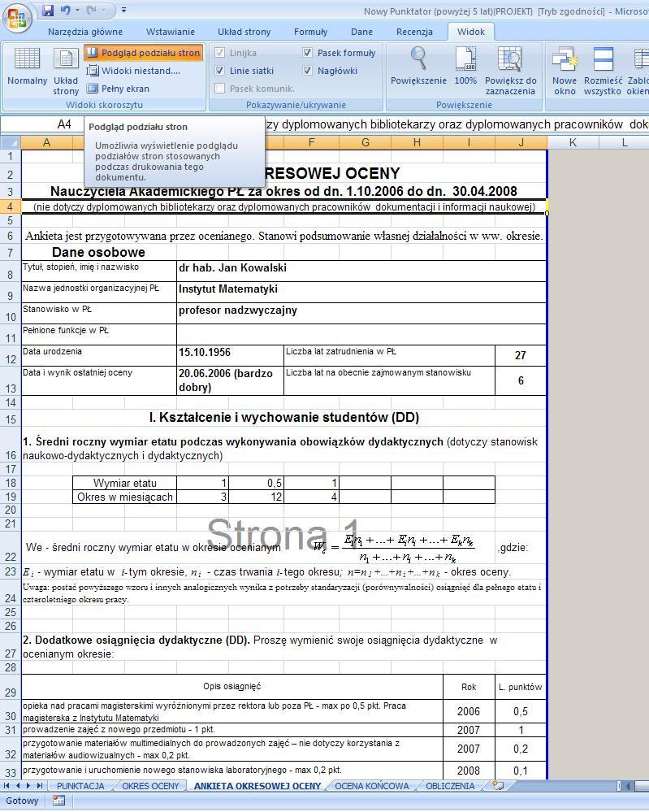The height and width of the screenshot is (812, 649).
Task: Select column K header
Action: [573, 142]
